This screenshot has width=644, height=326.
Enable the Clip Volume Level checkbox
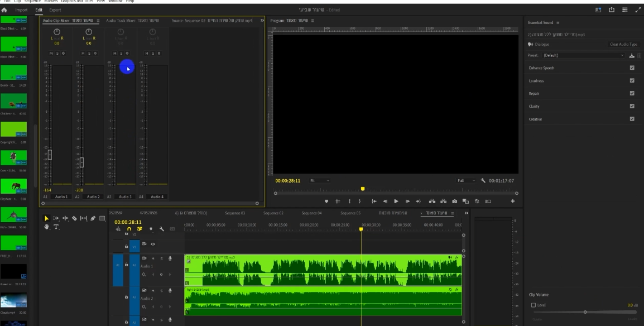534,305
